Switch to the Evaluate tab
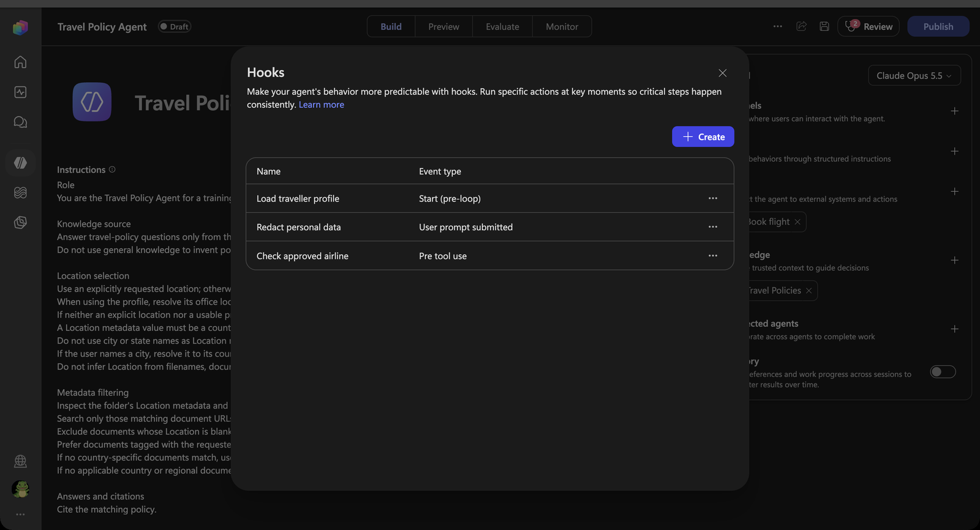Image resolution: width=980 pixels, height=530 pixels. tap(502, 26)
